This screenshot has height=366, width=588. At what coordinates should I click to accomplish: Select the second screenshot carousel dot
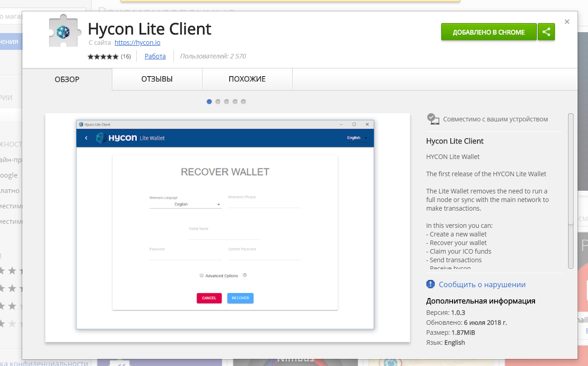point(218,102)
